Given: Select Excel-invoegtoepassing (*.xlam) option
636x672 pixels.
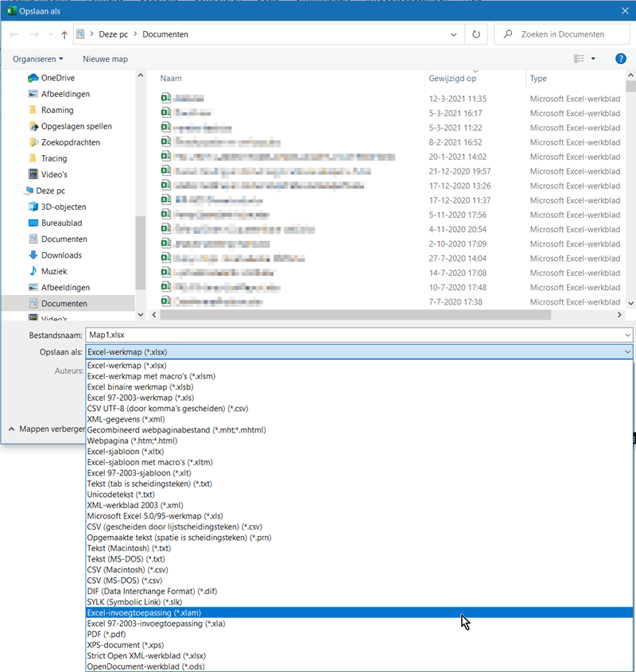Looking at the screenshot, I should [359, 613].
